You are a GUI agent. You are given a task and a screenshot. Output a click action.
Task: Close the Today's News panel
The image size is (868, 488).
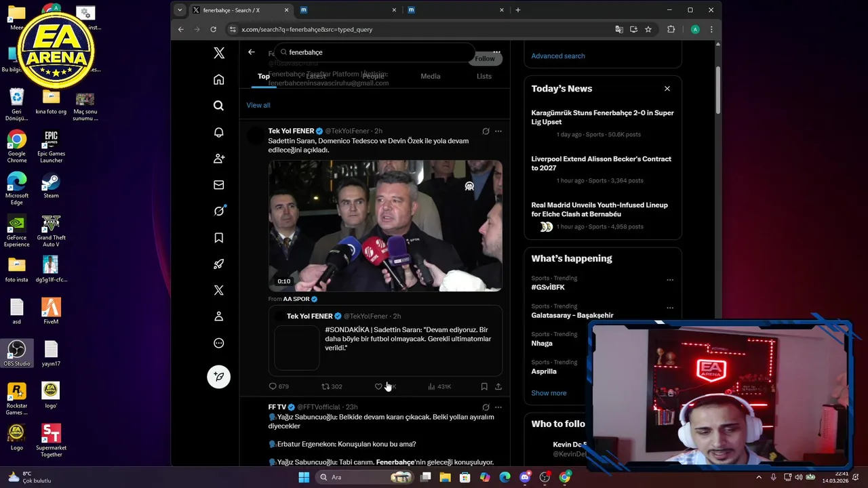[x=667, y=89]
